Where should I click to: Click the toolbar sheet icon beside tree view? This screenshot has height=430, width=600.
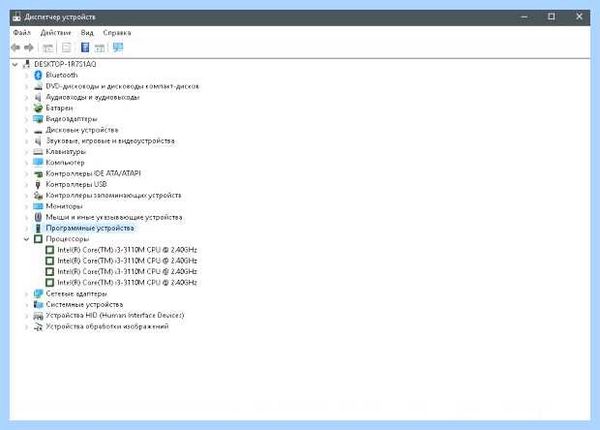point(66,47)
